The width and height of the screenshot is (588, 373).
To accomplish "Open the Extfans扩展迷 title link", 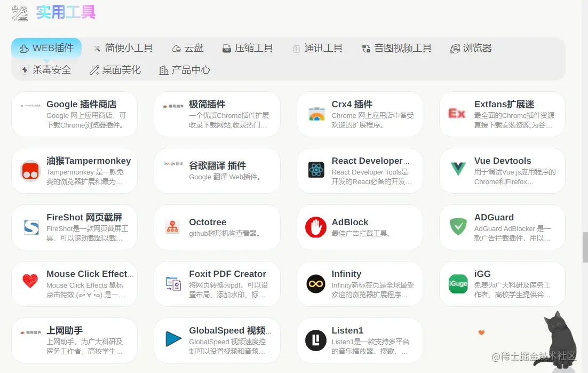I will (x=504, y=104).
